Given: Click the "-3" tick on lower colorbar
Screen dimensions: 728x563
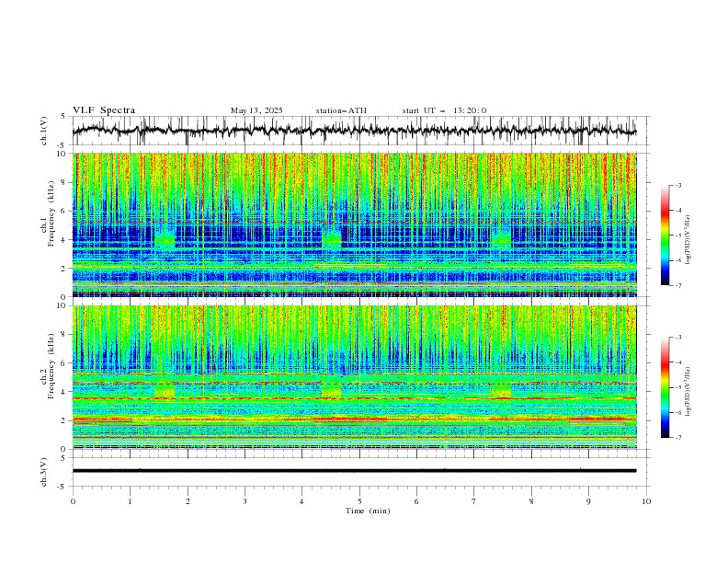Looking at the screenshot, I should click(x=678, y=338).
